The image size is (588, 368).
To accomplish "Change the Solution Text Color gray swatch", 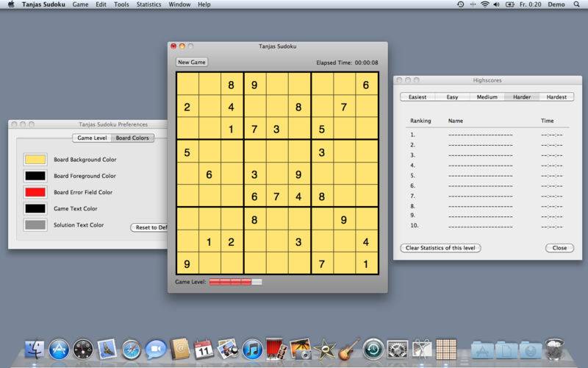I will pos(35,225).
